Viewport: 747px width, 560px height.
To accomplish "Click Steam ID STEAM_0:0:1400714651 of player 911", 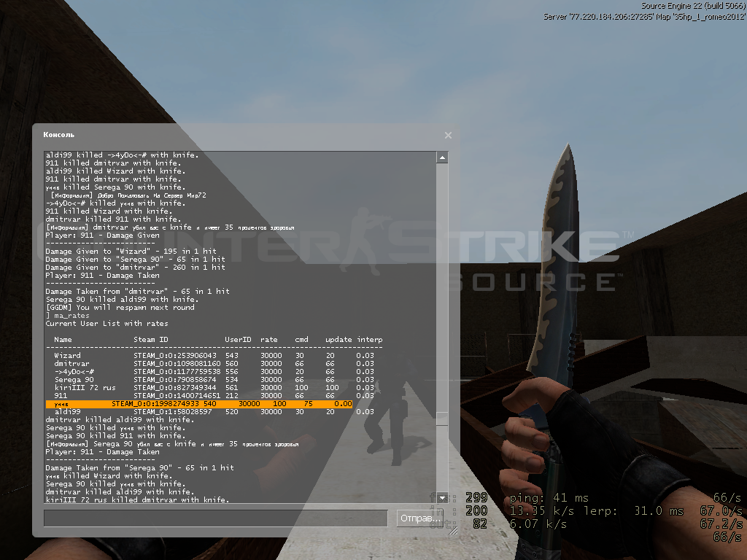I will click(177, 396).
